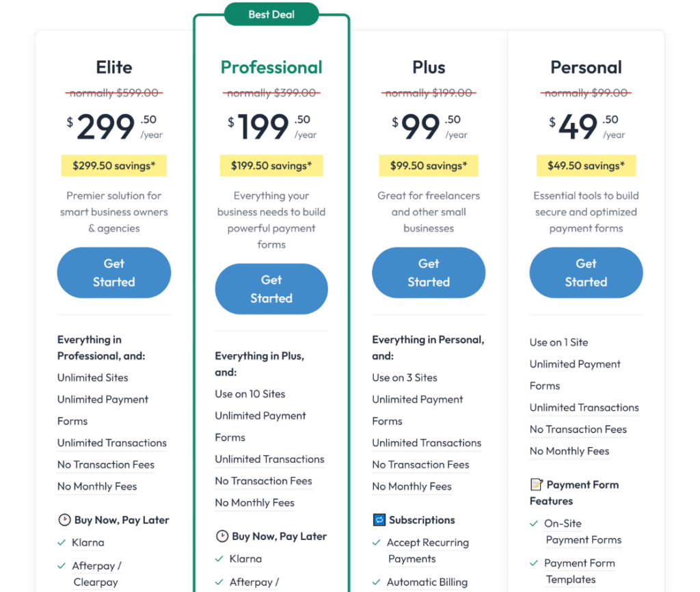Click the strikethrough normally $599.00 price
Viewport: 700px width, 592px height.
click(113, 92)
